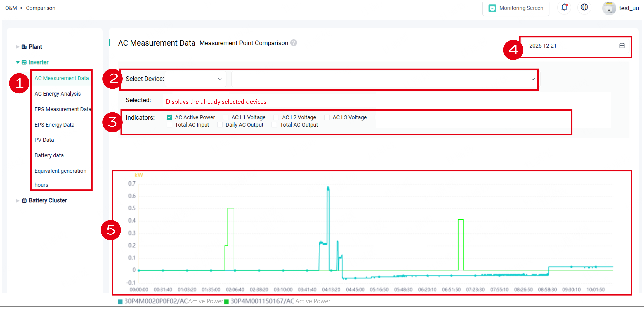
Task: Enable the AC L1 Voltage checkbox
Action: point(225,117)
